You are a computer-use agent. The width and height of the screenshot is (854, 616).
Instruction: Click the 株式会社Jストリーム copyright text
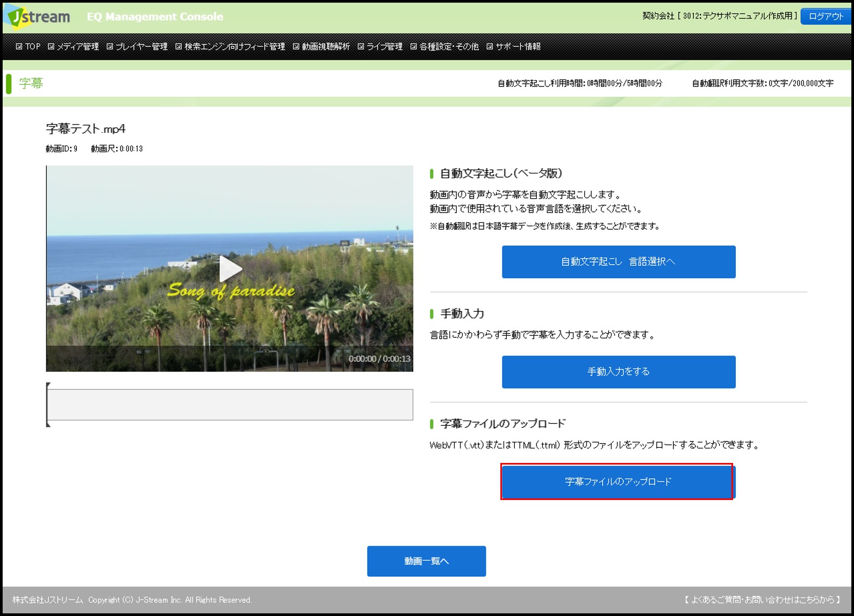132,600
